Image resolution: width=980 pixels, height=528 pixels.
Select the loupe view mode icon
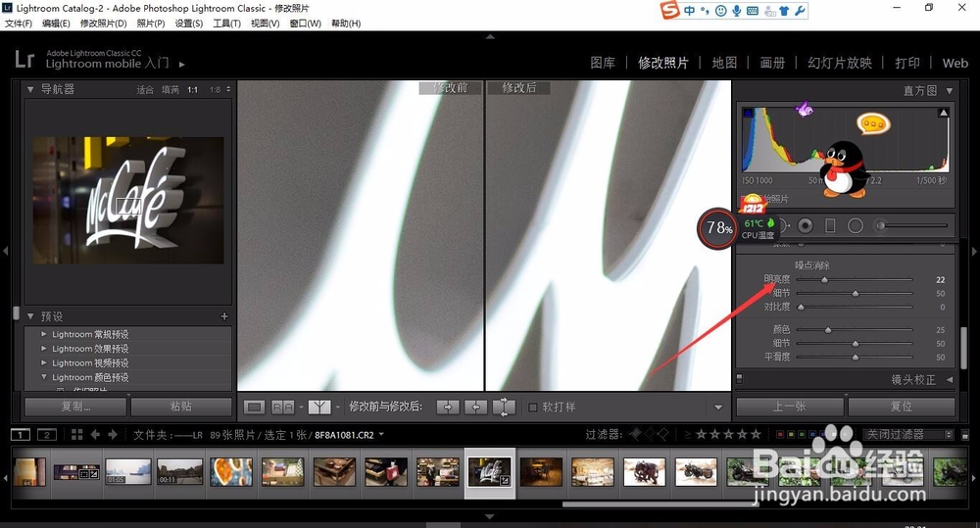pyautogui.click(x=255, y=408)
